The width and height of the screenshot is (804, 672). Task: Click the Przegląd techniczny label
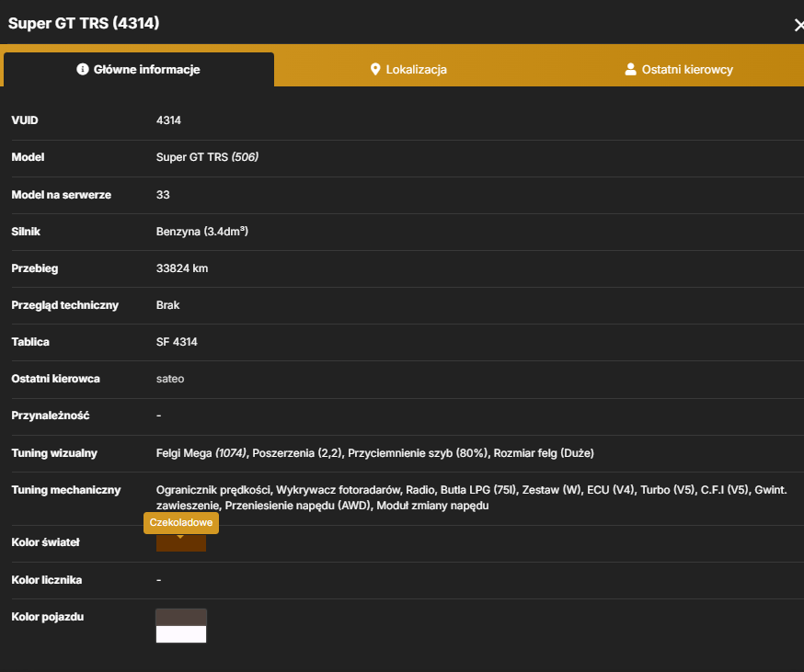(x=64, y=305)
